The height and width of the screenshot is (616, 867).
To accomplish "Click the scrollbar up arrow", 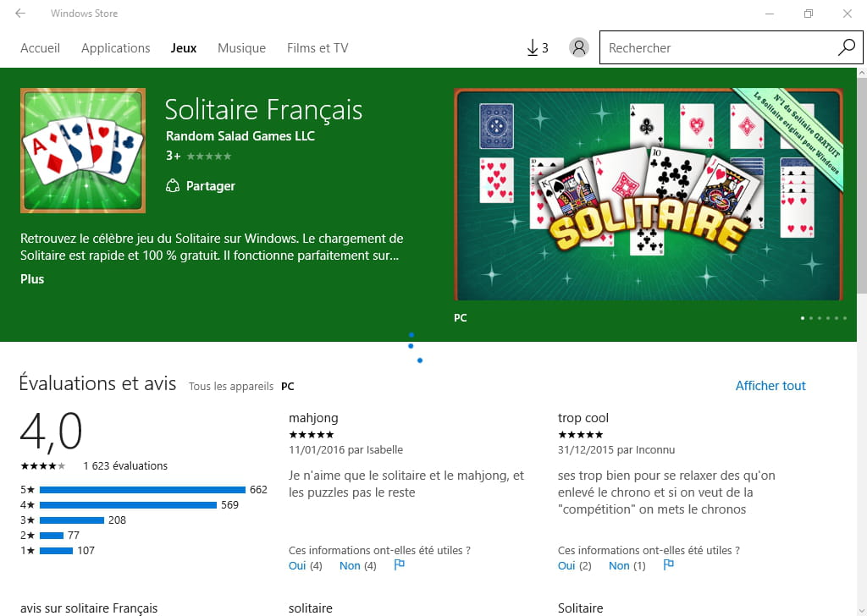I will tap(862, 73).
